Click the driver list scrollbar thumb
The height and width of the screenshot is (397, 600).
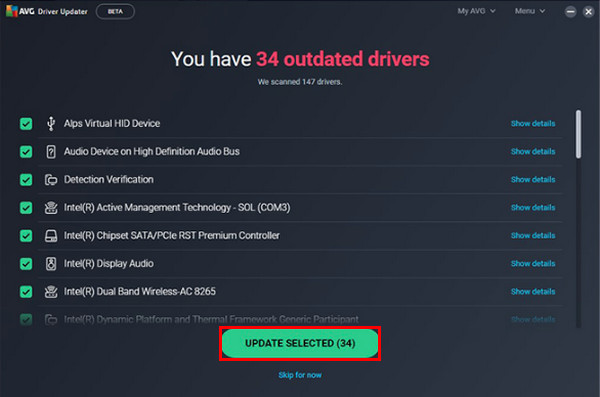(578, 134)
